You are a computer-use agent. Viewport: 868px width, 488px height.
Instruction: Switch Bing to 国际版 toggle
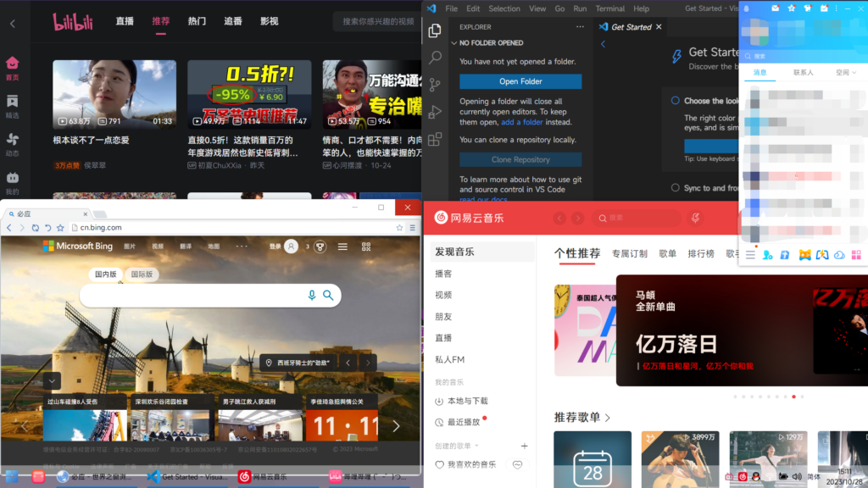click(142, 274)
